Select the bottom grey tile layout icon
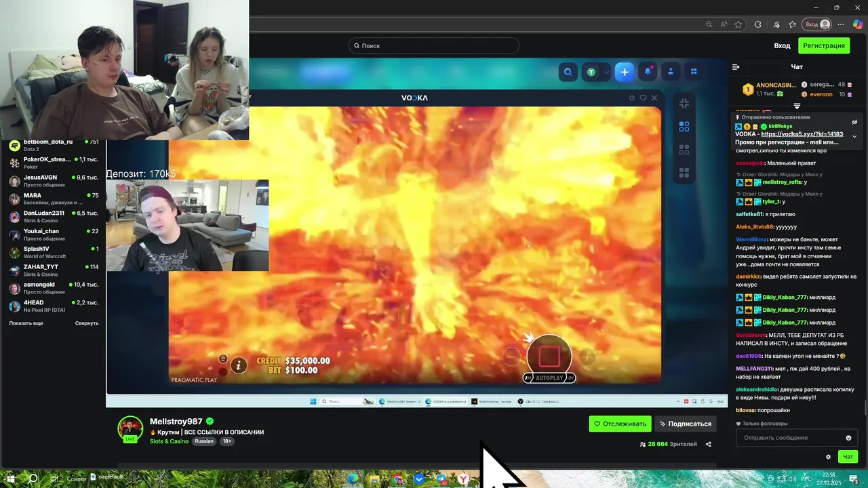This screenshot has height=488, width=868. click(x=684, y=173)
